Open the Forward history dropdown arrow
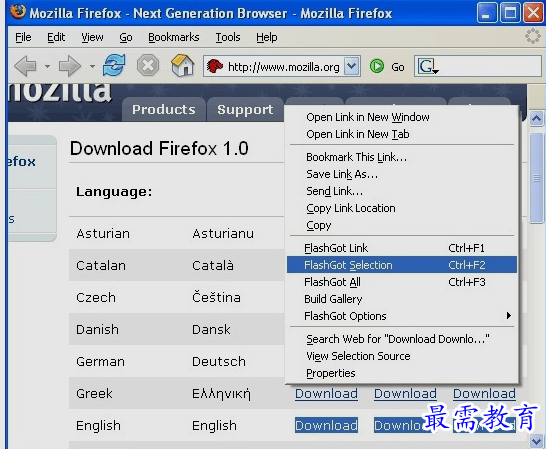This screenshot has height=449, width=546. (92, 66)
